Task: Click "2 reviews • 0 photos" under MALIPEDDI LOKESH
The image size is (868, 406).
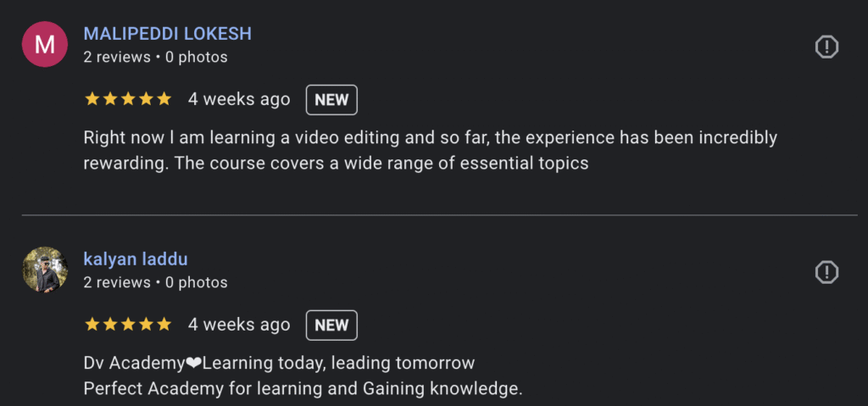Action: (155, 58)
